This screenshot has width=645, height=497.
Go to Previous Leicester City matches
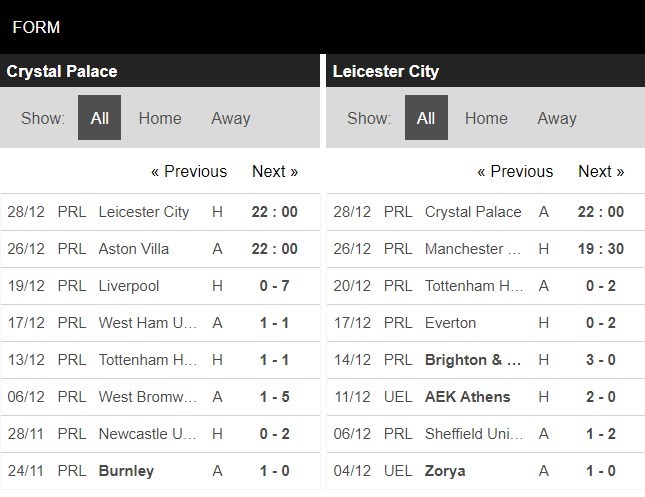coord(515,171)
